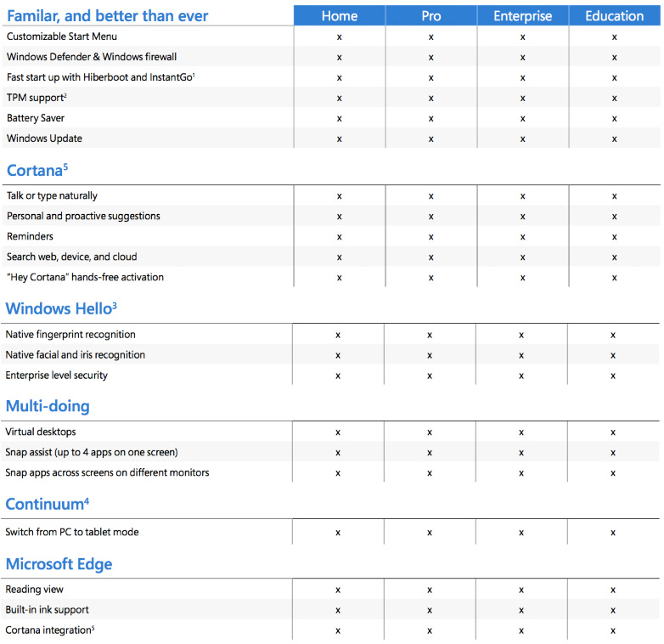Click the Home column header
This screenshot has width=664, height=644.
pos(339,15)
